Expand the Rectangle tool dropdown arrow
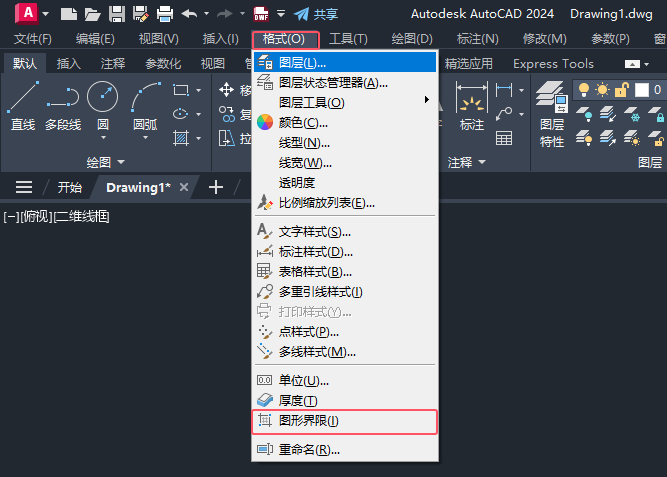667x477 pixels. click(x=199, y=90)
